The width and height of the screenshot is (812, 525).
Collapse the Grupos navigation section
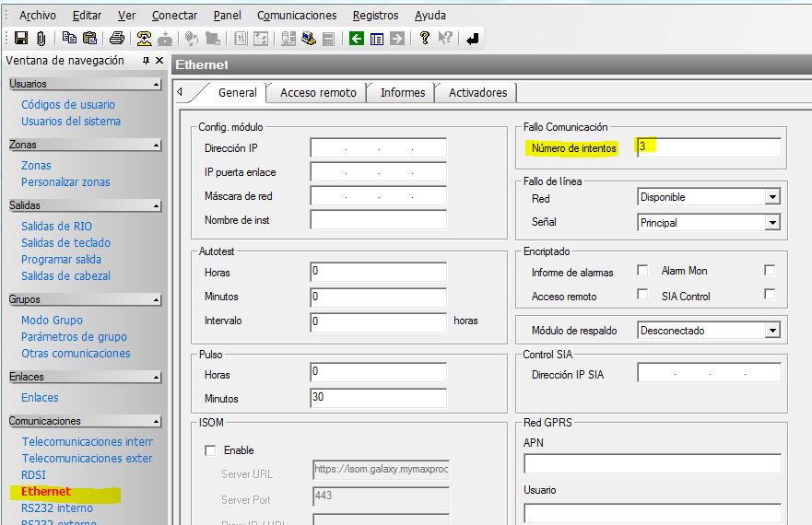(x=156, y=299)
